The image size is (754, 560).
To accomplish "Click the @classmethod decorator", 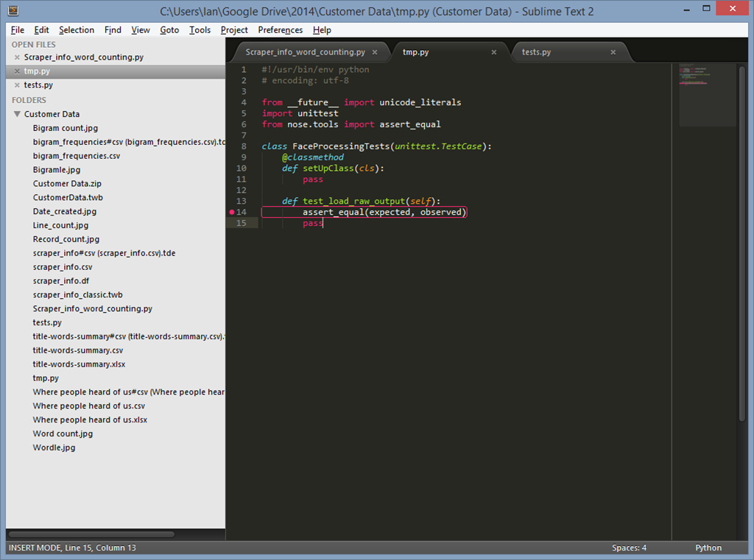I will (313, 157).
